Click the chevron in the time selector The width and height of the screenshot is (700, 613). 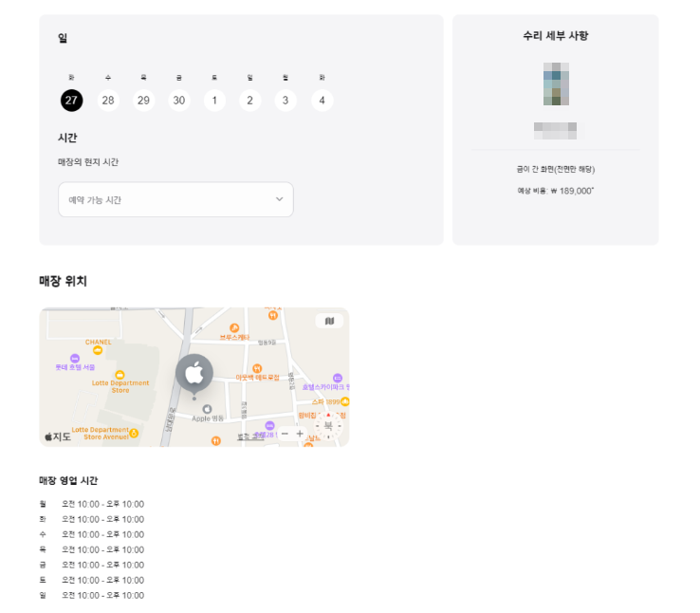coord(279,199)
